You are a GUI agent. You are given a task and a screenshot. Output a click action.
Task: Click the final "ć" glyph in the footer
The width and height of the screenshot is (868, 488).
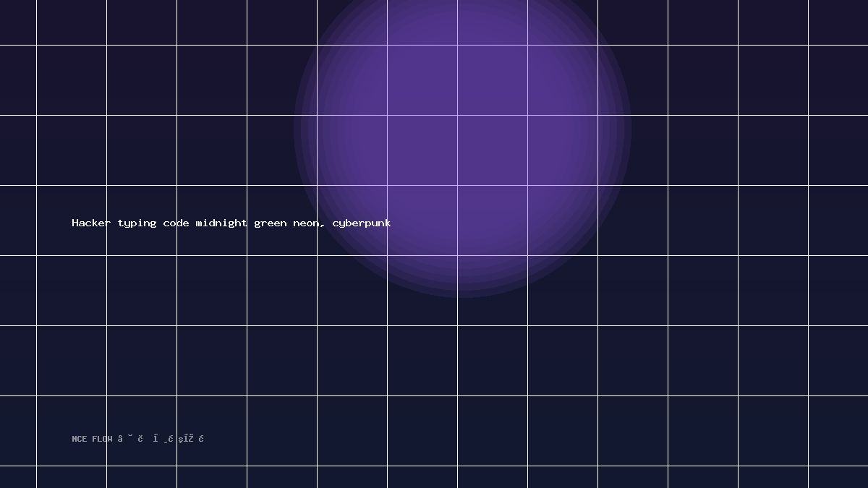coord(201,438)
